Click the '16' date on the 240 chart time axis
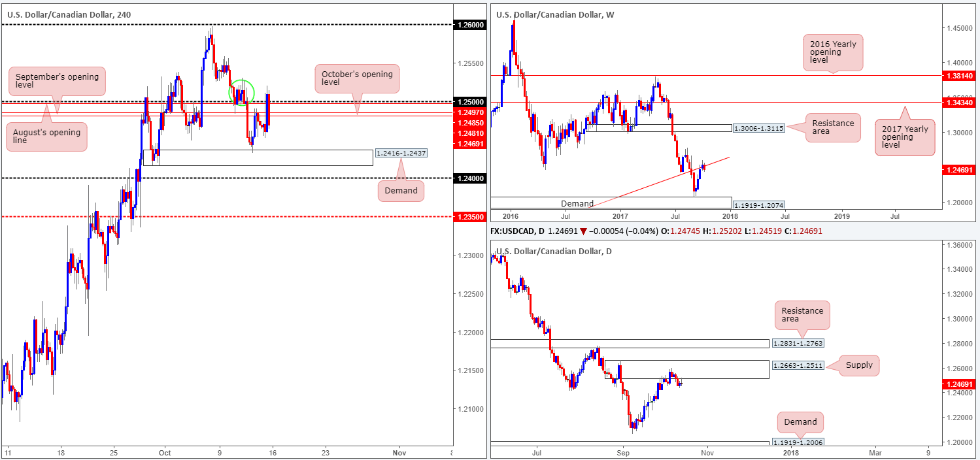 pos(273,452)
